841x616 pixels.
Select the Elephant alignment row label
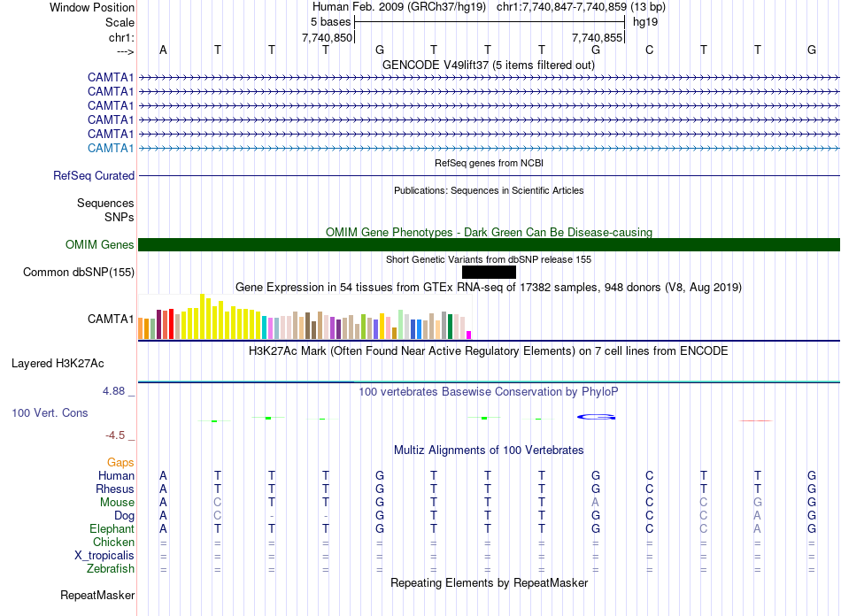(x=112, y=528)
